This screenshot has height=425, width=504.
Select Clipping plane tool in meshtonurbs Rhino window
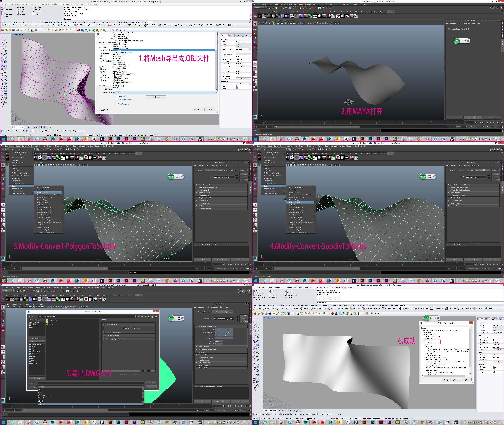(x=59, y=25)
